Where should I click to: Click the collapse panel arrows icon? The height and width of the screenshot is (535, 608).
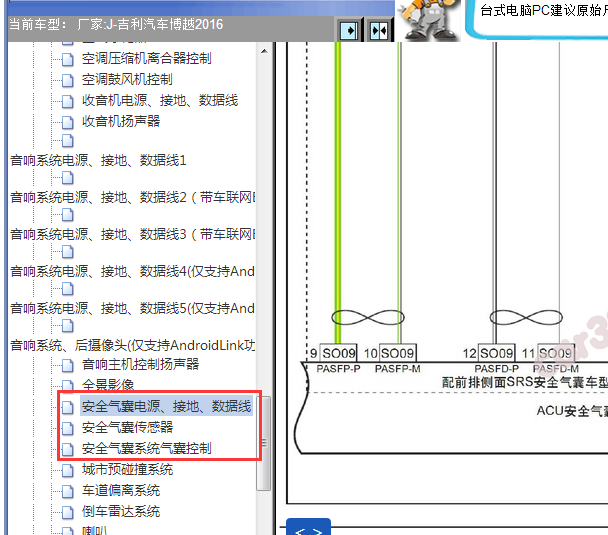click(x=379, y=30)
